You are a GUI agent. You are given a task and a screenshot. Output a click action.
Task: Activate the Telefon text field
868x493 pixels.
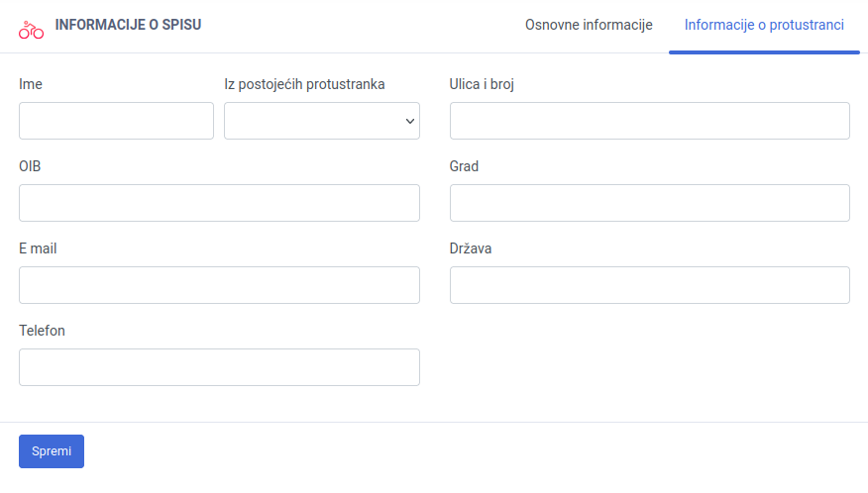pos(219,367)
